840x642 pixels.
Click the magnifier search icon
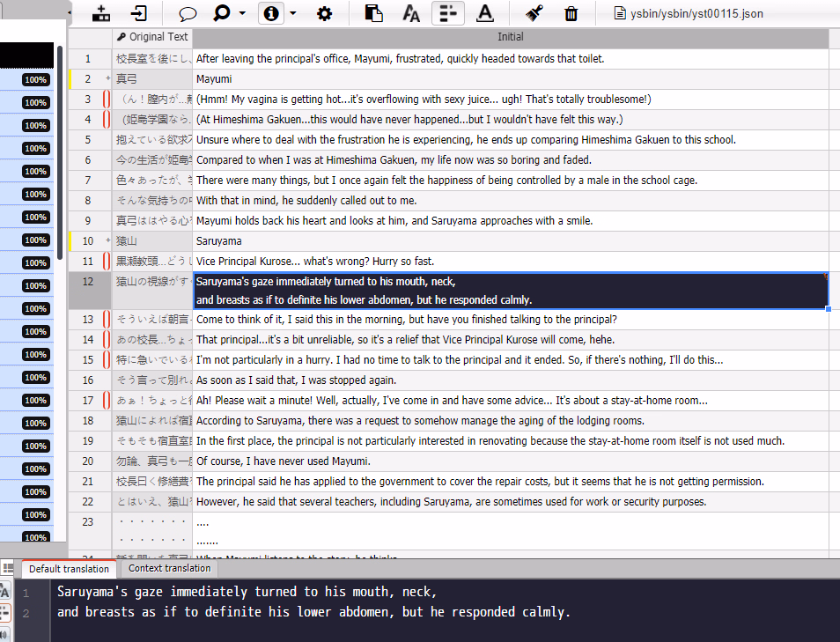[x=221, y=13]
